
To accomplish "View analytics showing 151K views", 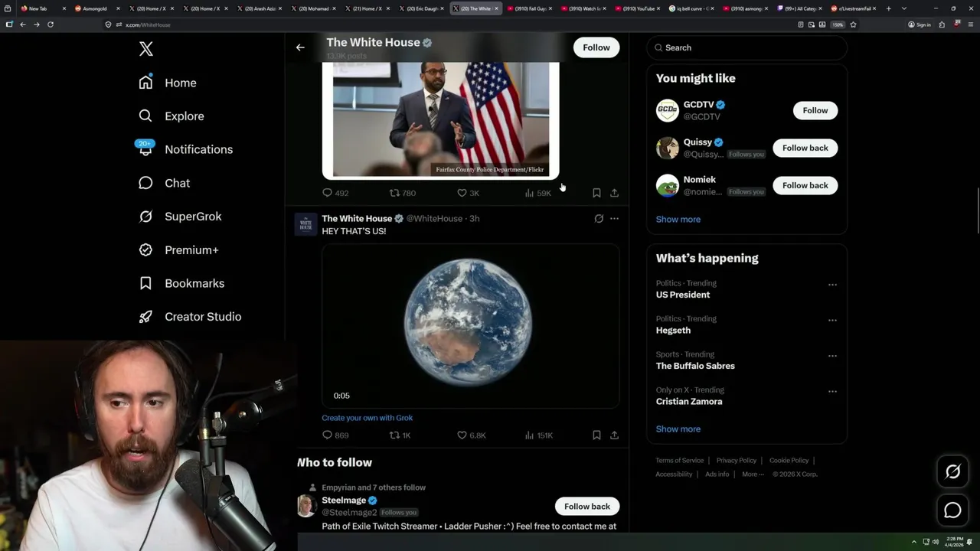I will (x=538, y=435).
